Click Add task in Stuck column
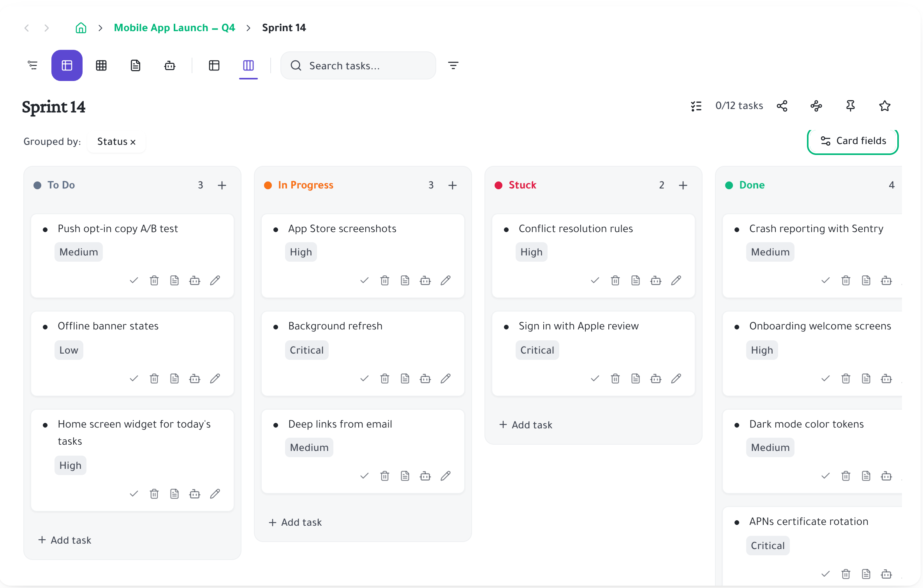The image size is (923, 588). point(526,425)
